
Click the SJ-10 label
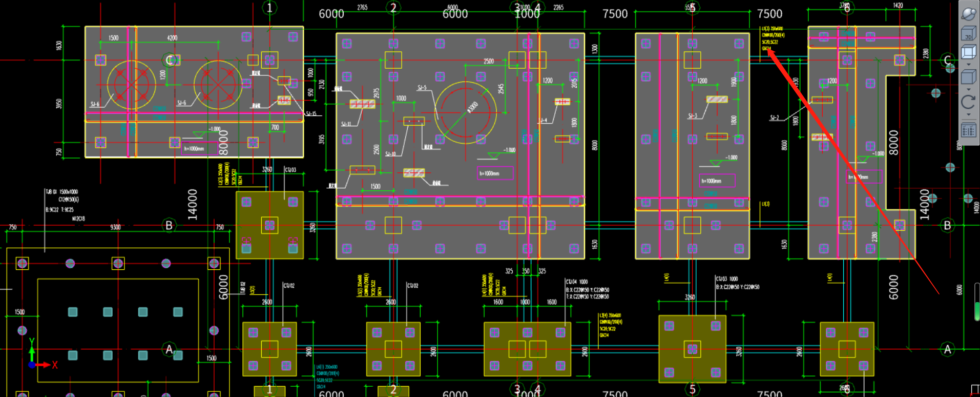(x=390, y=154)
